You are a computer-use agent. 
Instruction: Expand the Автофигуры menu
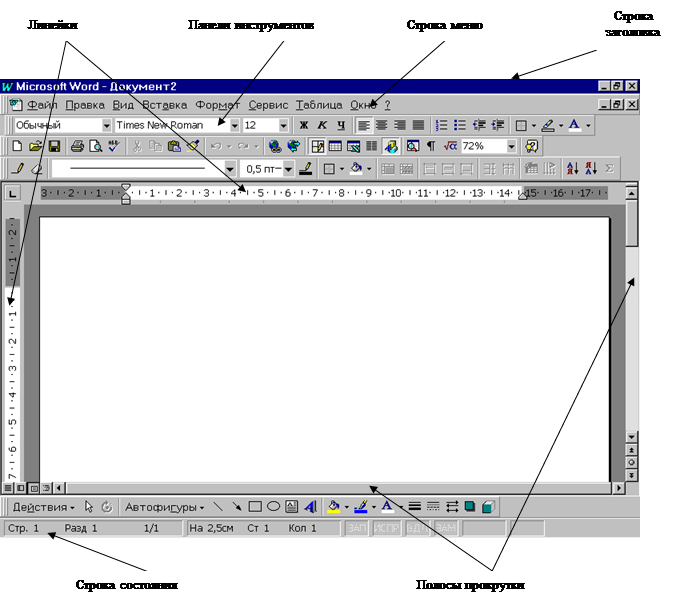pyautogui.click(x=165, y=507)
